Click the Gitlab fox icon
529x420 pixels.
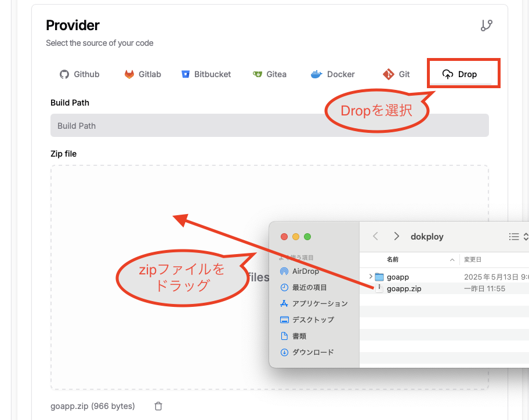129,74
